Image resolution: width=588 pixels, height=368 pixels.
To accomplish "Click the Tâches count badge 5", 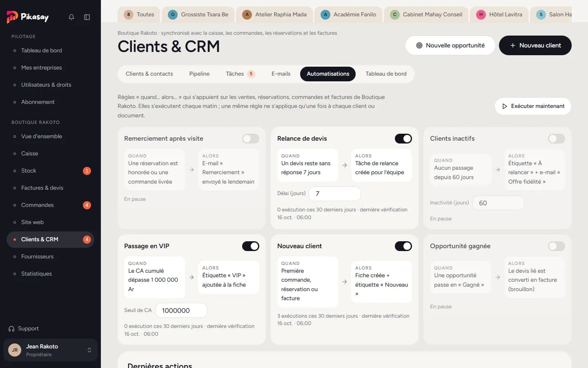I will [x=251, y=74].
